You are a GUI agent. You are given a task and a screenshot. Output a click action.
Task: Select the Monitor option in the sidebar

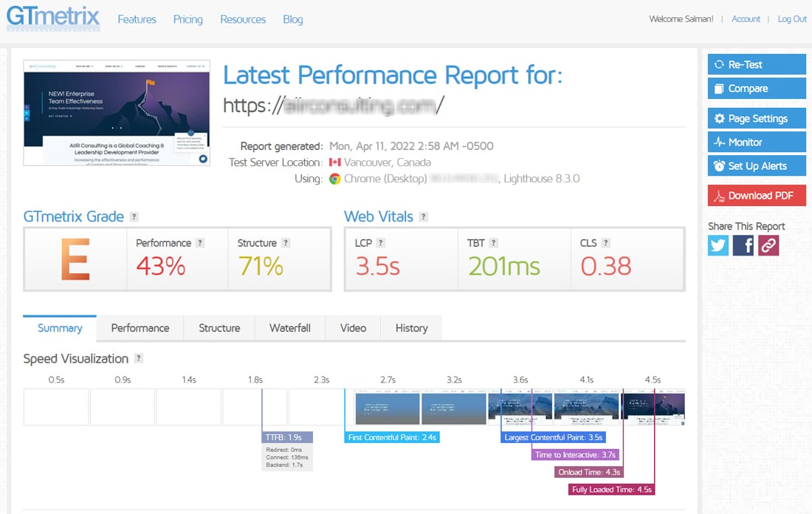(x=757, y=141)
